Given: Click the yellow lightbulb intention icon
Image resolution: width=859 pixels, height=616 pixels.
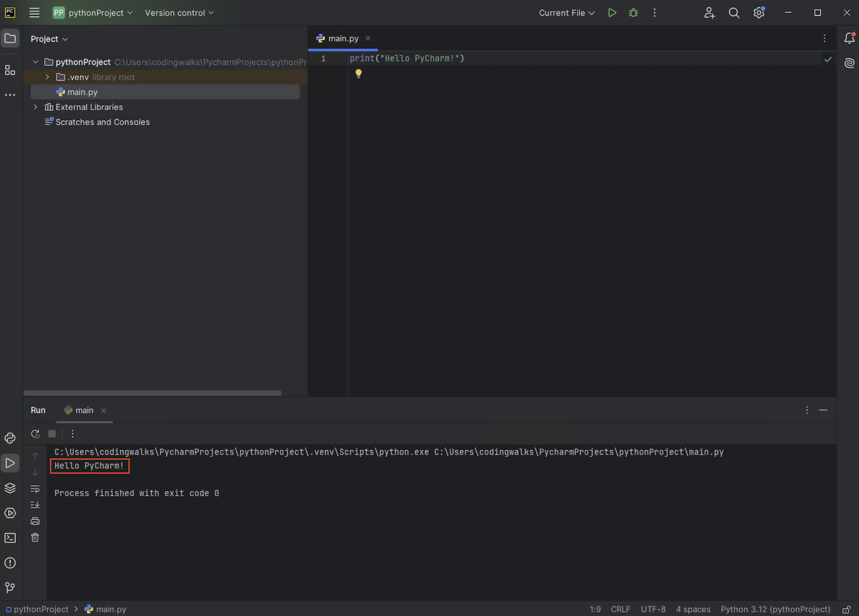Looking at the screenshot, I should 358,73.
